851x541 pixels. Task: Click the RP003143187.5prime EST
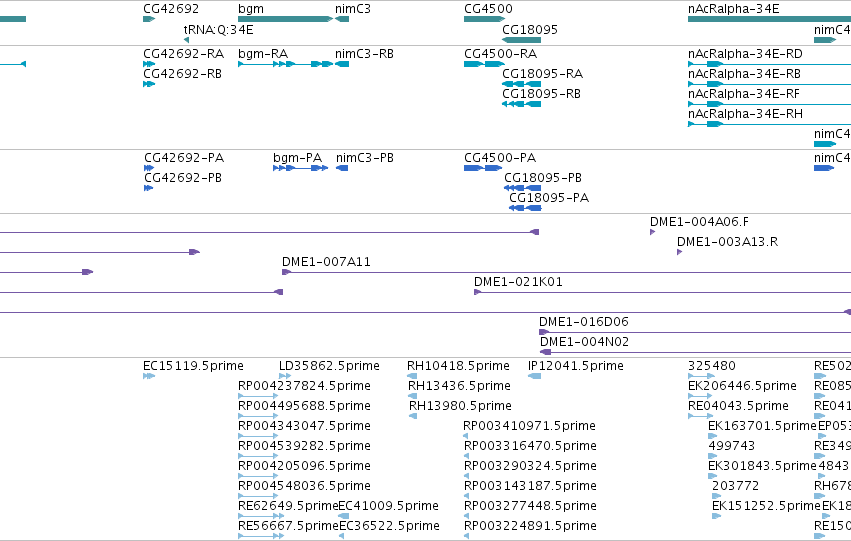pyautogui.click(x=467, y=497)
